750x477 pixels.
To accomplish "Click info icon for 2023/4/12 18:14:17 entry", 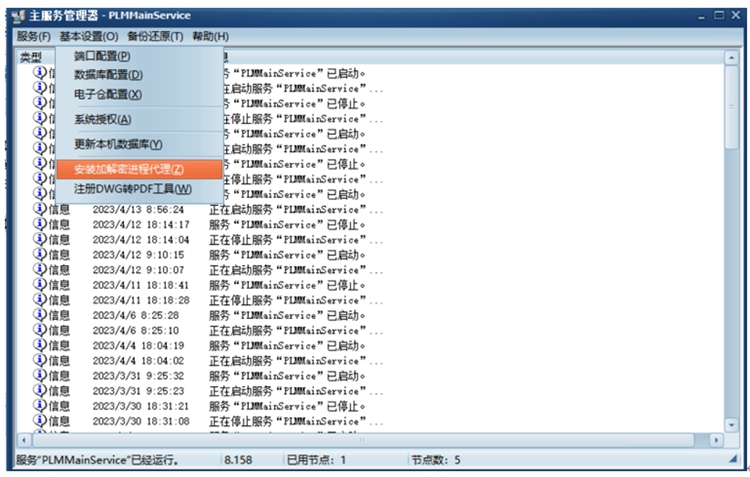I will [40, 224].
